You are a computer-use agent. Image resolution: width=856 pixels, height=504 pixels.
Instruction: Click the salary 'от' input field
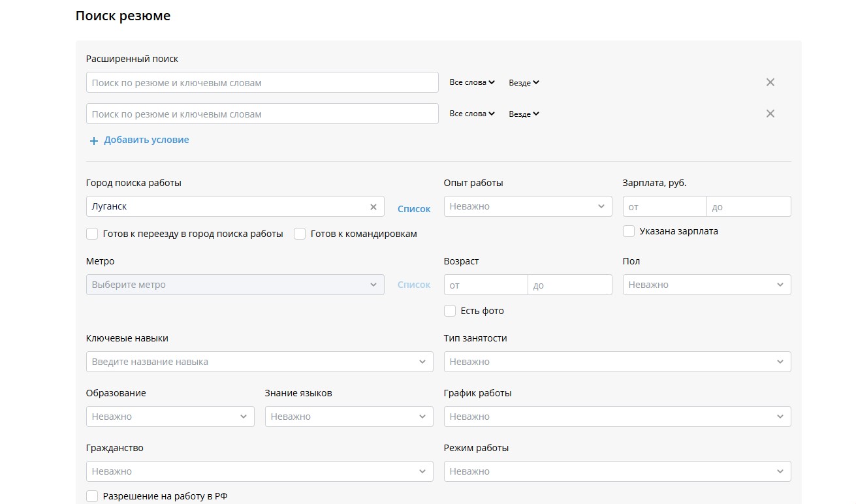pyautogui.click(x=664, y=207)
